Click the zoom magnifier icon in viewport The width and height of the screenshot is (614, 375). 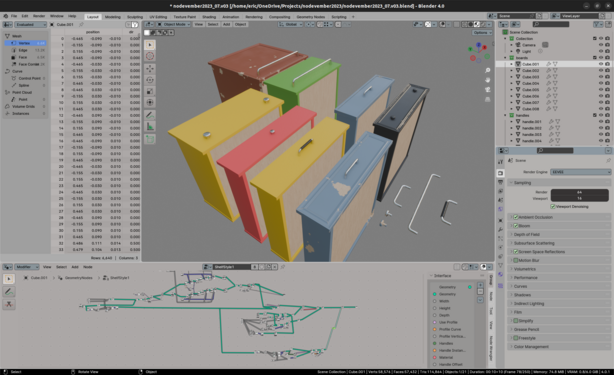coord(488,70)
